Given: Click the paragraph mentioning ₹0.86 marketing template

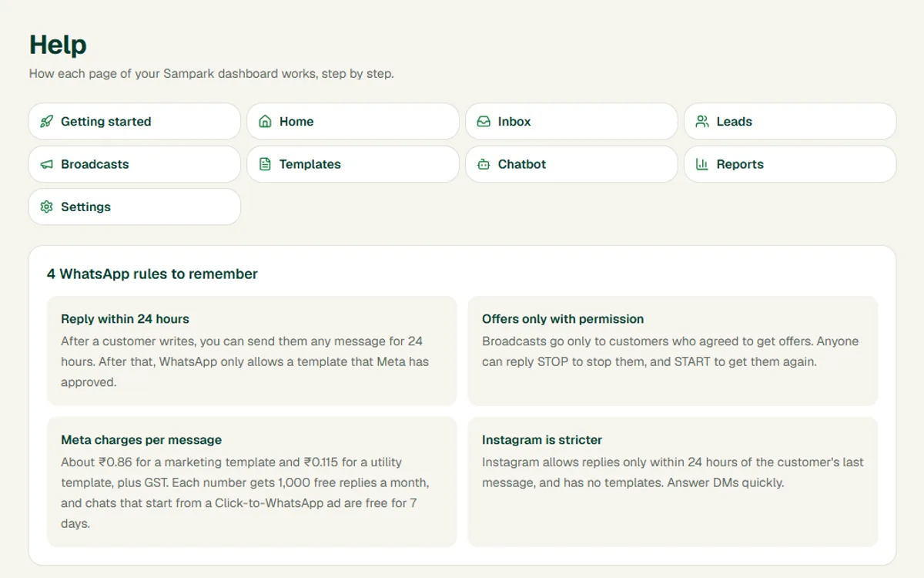Looking at the screenshot, I should (245, 492).
